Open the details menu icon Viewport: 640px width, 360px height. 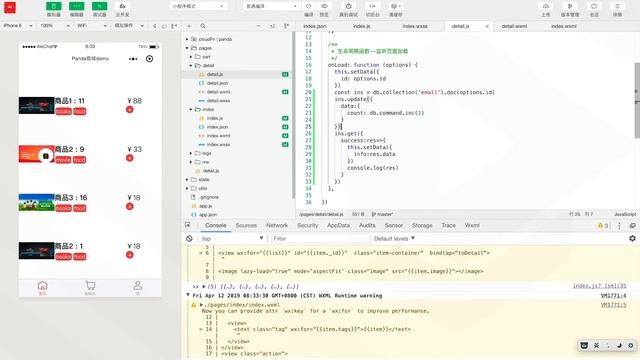click(618, 6)
